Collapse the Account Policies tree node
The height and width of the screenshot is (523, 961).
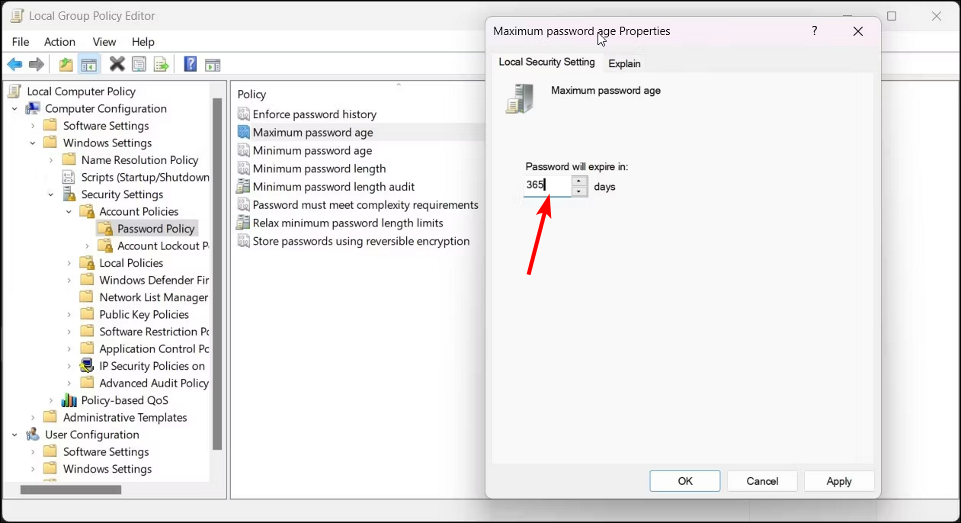69,212
